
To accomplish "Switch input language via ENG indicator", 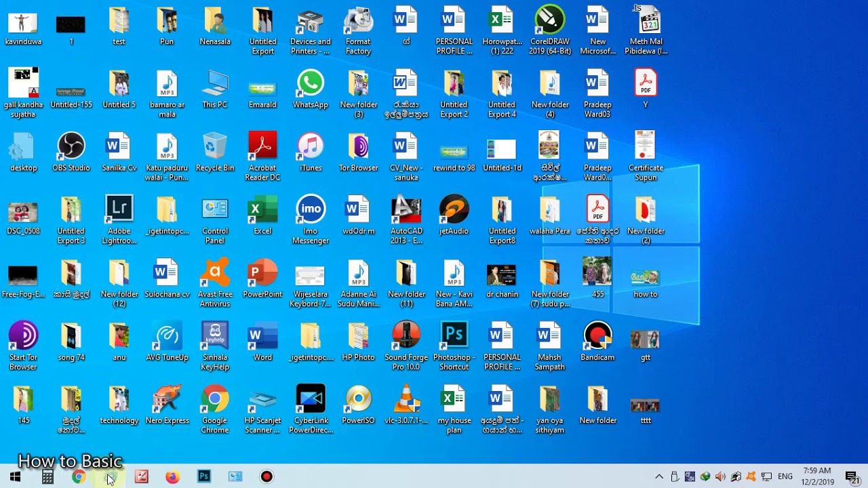I will click(785, 476).
